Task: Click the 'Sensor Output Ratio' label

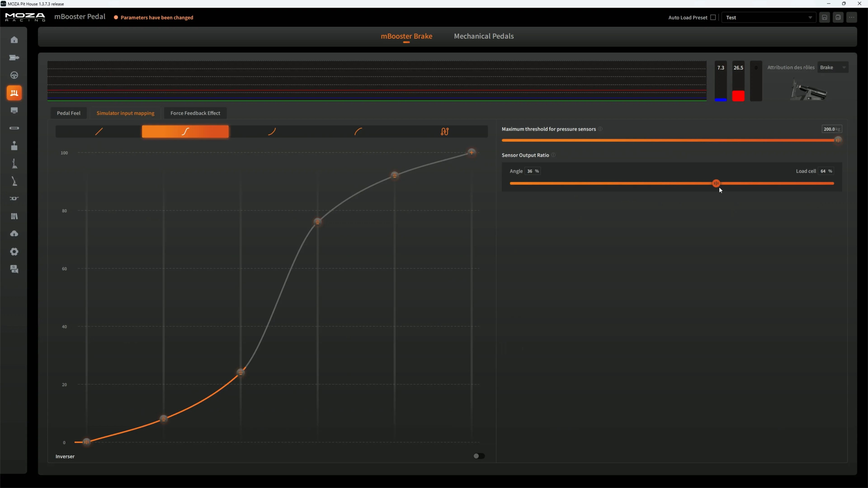Action: click(x=525, y=155)
